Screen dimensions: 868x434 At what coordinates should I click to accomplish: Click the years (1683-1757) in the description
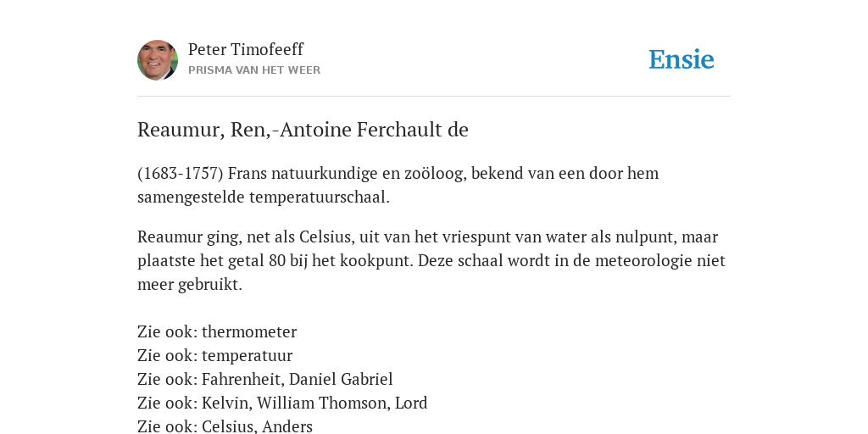181,173
